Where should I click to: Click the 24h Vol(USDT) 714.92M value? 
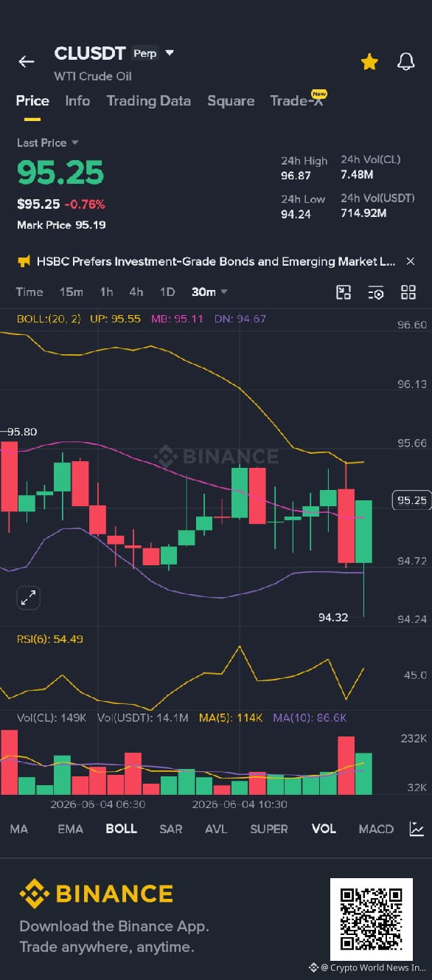point(363,213)
